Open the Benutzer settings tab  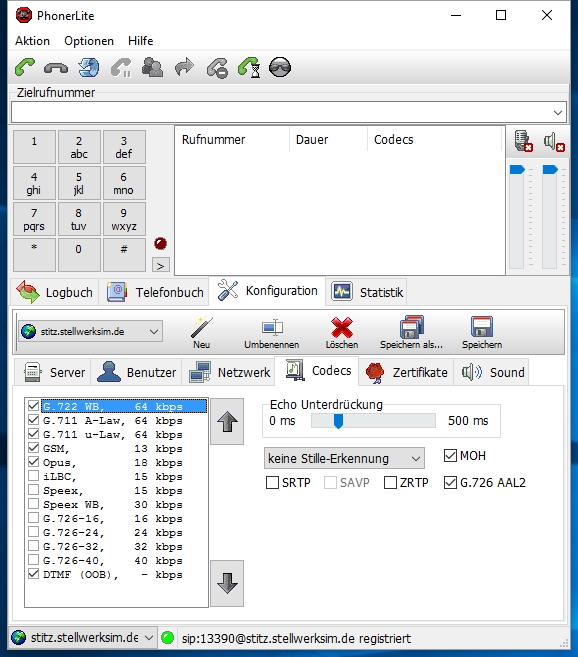coord(137,372)
